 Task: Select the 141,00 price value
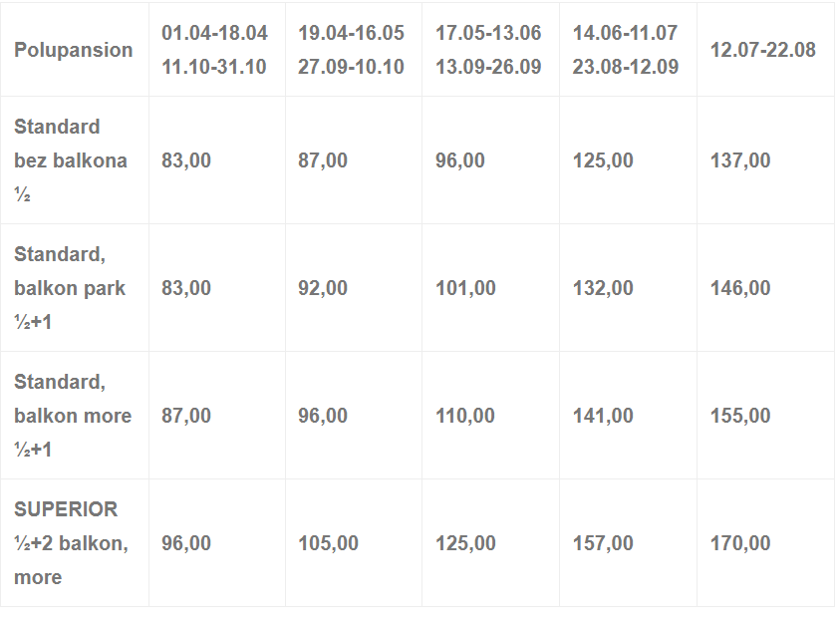[603, 416]
